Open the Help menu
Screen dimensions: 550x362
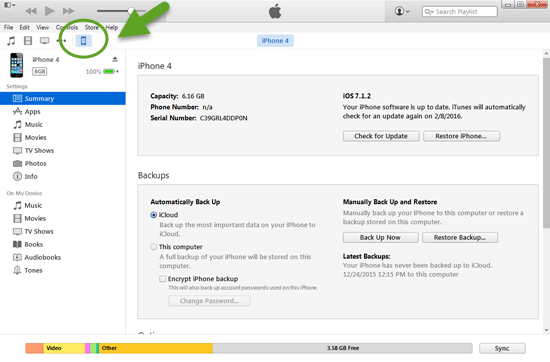(x=112, y=27)
